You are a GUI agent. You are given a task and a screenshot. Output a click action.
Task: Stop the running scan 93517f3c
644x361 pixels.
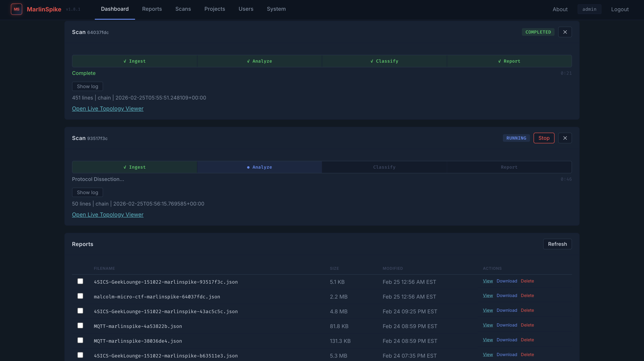click(544, 138)
